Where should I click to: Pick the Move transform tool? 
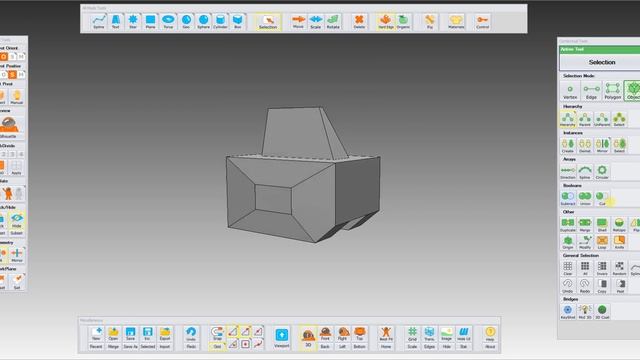(298, 22)
